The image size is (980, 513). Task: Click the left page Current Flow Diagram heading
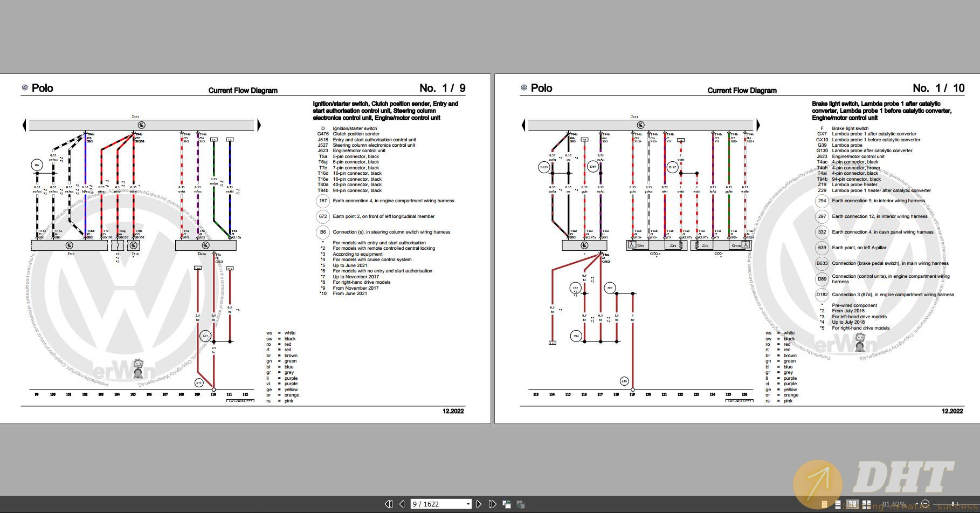[x=243, y=90]
